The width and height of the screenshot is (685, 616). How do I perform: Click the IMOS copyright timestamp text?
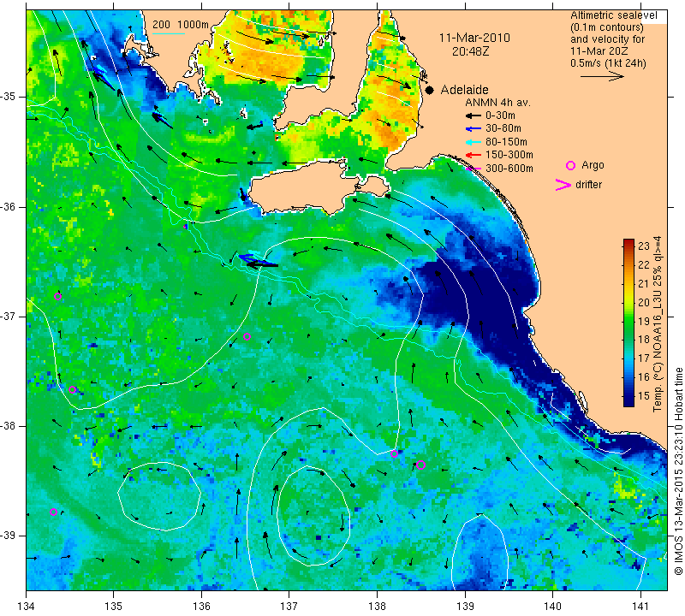[678, 471]
